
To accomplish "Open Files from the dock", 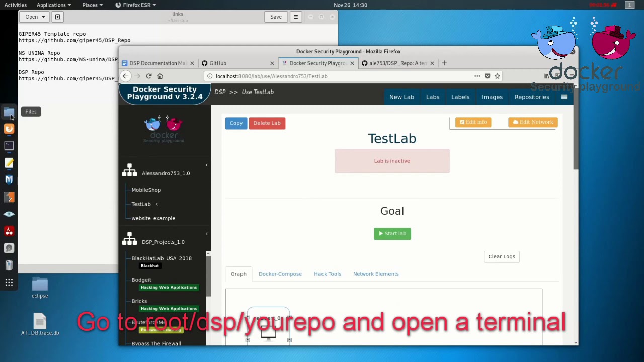I will tap(9, 112).
